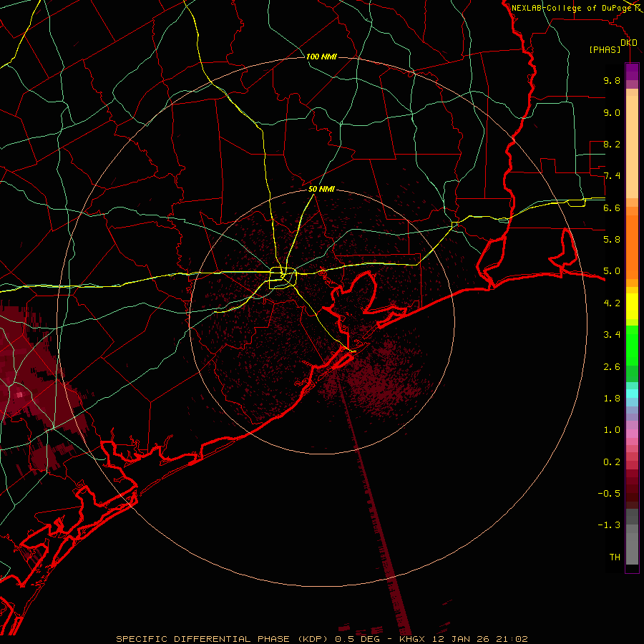
Task: Click the NEXLAB-College of DuPage watermark text
Action: pyautogui.click(x=572, y=8)
